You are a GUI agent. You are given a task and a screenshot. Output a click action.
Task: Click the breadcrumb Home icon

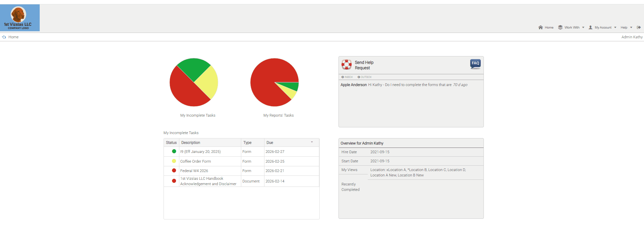click(x=4, y=37)
